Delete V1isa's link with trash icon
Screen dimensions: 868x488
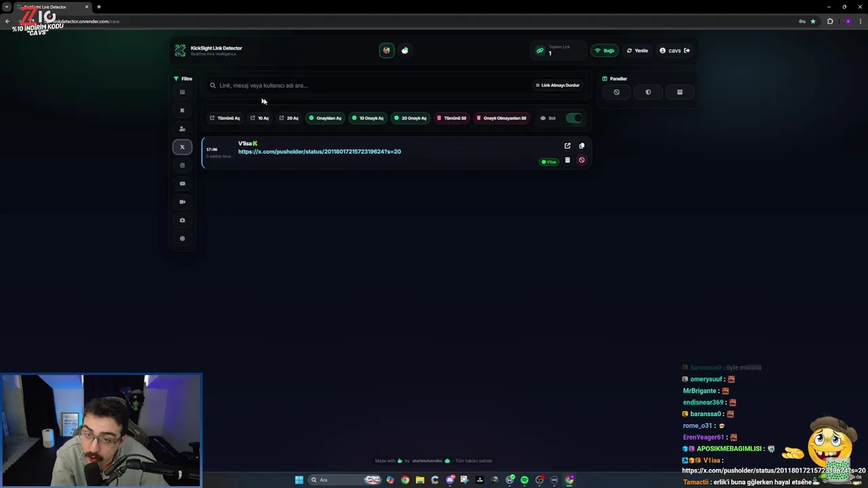coord(568,161)
